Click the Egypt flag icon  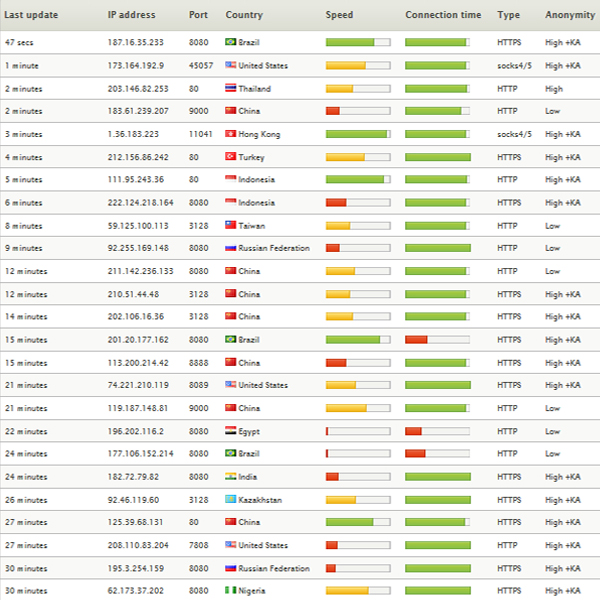[x=231, y=431]
